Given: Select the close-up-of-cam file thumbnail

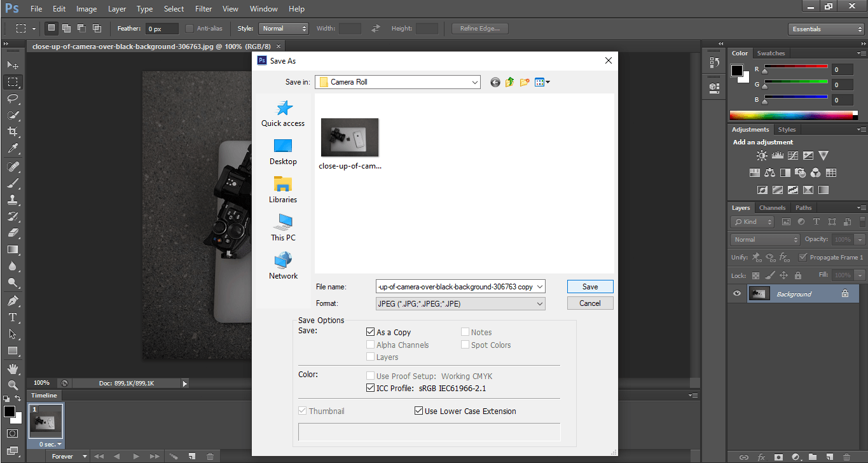Looking at the screenshot, I should coord(350,137).
